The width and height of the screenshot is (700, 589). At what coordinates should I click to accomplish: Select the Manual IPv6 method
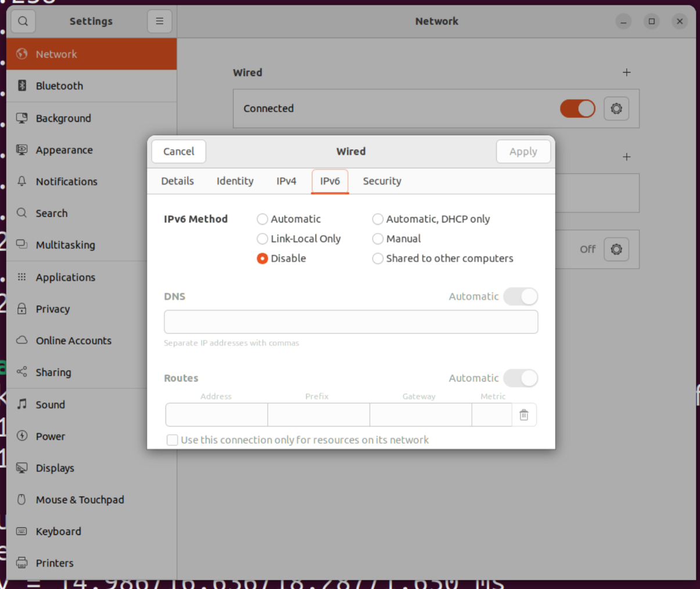(378, 239)
